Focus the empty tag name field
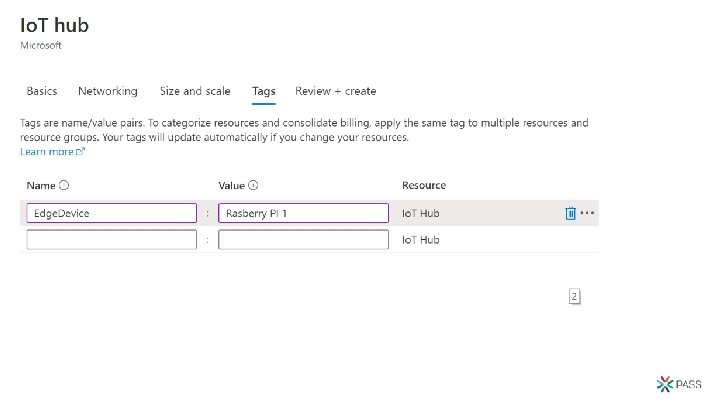 point(111,240)
